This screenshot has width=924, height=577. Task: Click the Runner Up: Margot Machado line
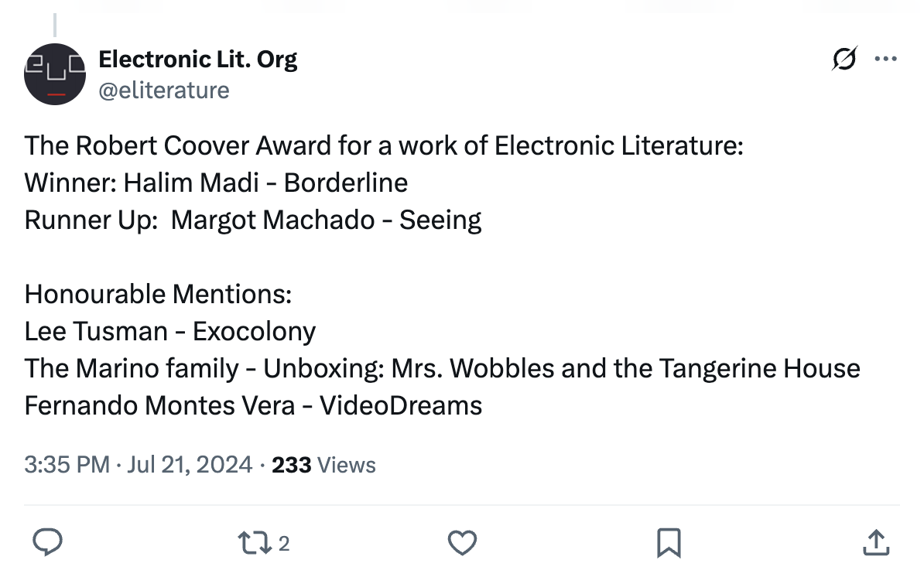coord(253,220)
